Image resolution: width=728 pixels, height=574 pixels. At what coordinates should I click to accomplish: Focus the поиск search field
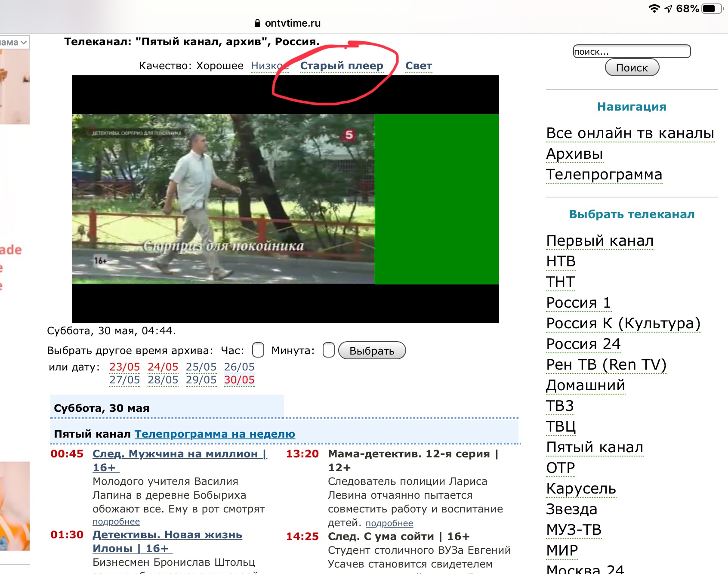click(632, 51)
